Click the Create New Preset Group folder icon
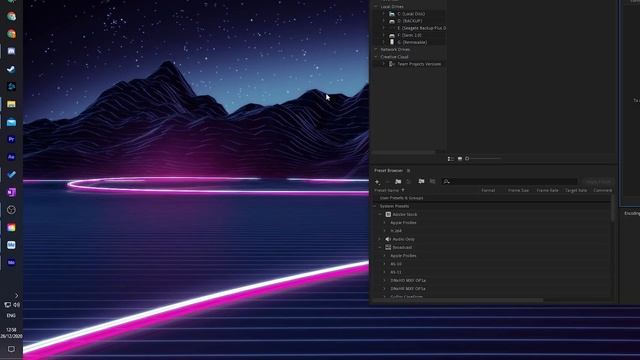 click(398, 182)
